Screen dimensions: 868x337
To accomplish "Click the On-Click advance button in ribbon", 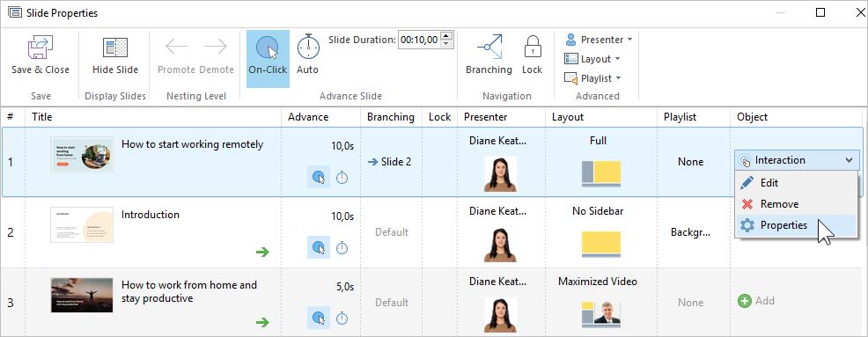I will tap(268, 59).
